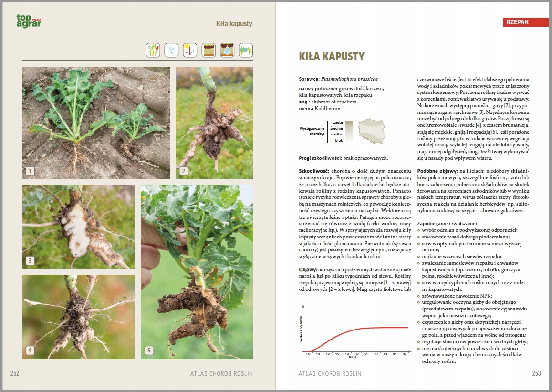Open photo 4 of hanging infected roots
Image resolution: width=552 pixels, height=392 pixels.
[x=79, y=317]
